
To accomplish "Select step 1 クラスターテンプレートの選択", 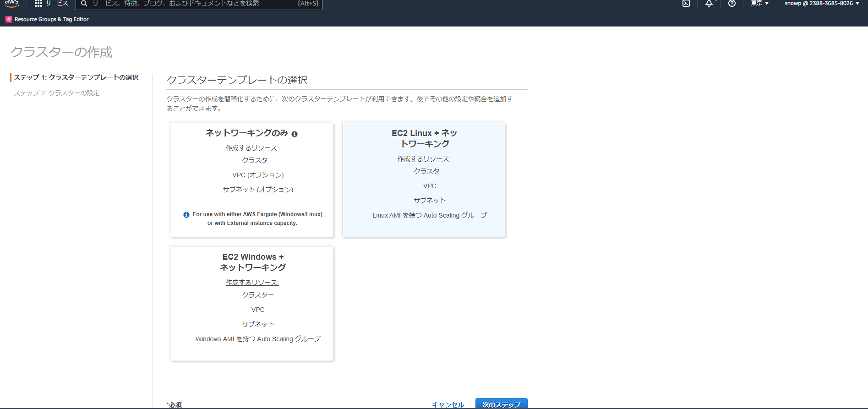I will tap(76, 77).
